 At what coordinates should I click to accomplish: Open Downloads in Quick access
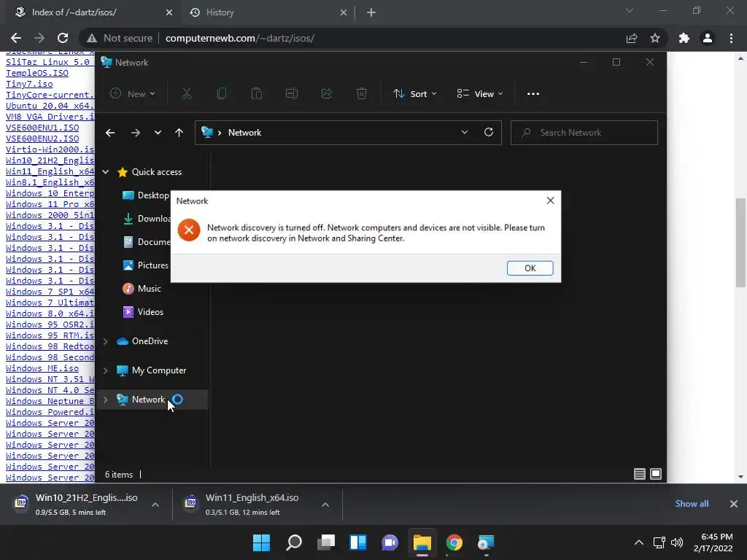pyautogui.click(x=146, y=219)
